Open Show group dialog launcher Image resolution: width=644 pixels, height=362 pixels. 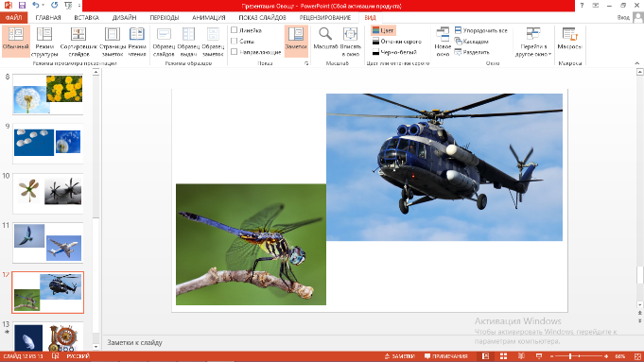coord(306,63)
